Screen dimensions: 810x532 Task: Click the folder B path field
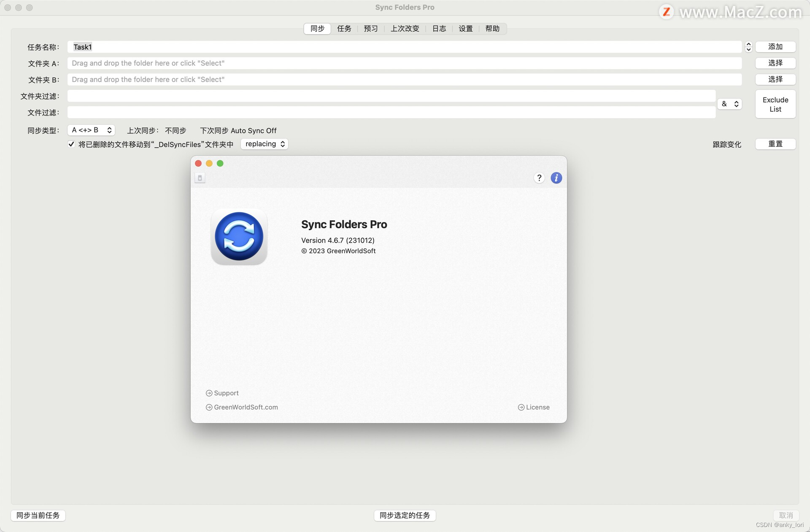pos(405,80)
